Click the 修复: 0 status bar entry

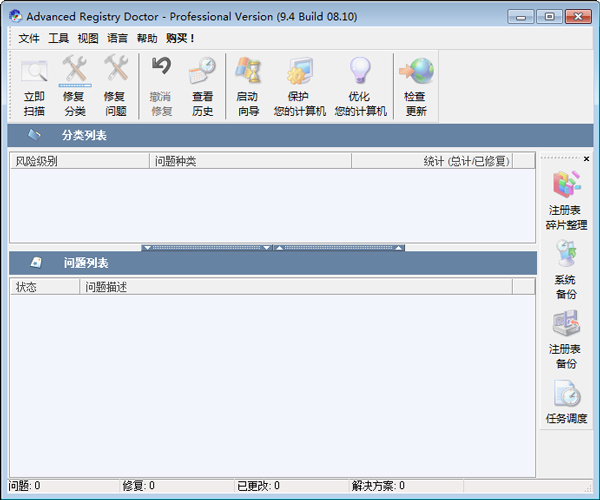click(139, 486)
